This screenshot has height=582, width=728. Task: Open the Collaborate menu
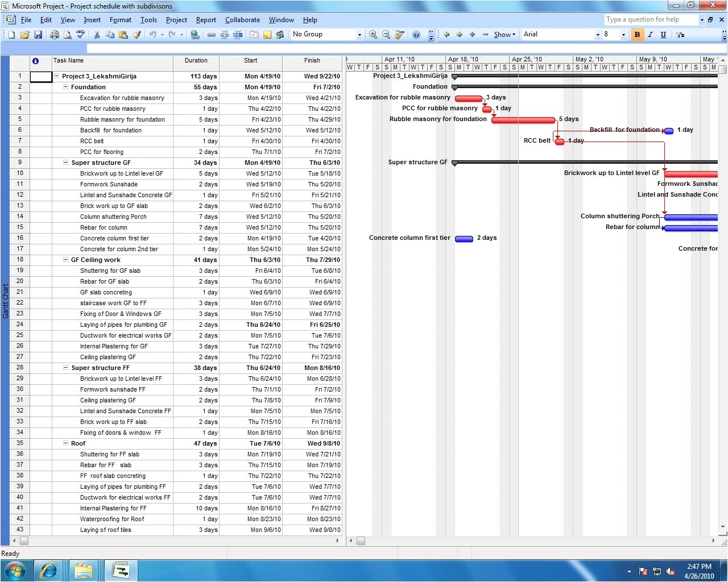click(x=243, y=20)
